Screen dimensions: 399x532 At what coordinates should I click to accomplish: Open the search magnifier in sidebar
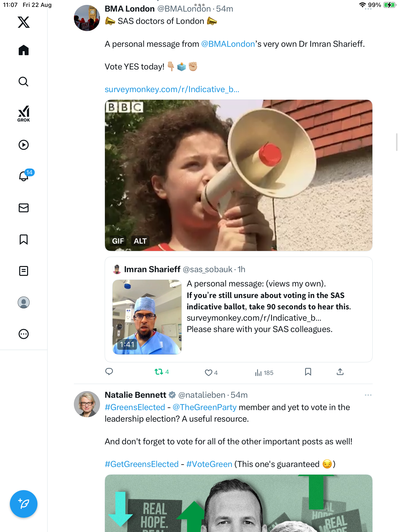pos(24,82)
